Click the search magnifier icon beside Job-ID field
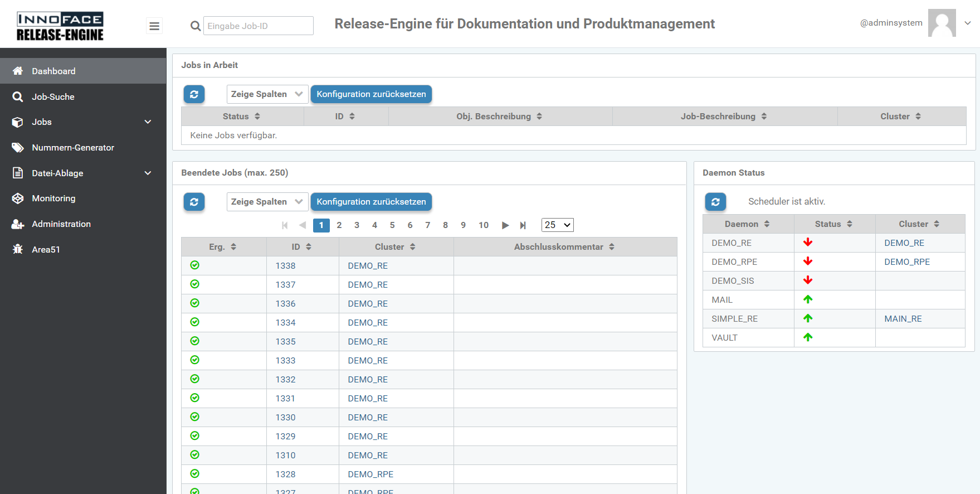Viewport: 980px width, 494px height. pyautogui.click(x=195, y=26)
